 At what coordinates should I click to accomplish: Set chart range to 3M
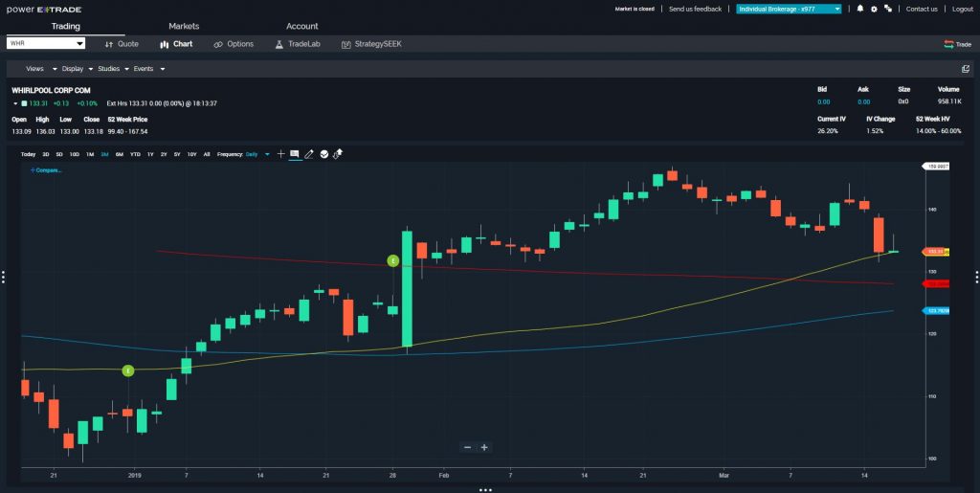pos(104,154)
